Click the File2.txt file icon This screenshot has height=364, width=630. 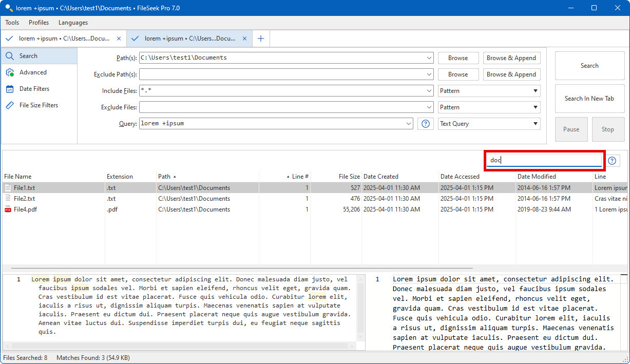(8, 199)
